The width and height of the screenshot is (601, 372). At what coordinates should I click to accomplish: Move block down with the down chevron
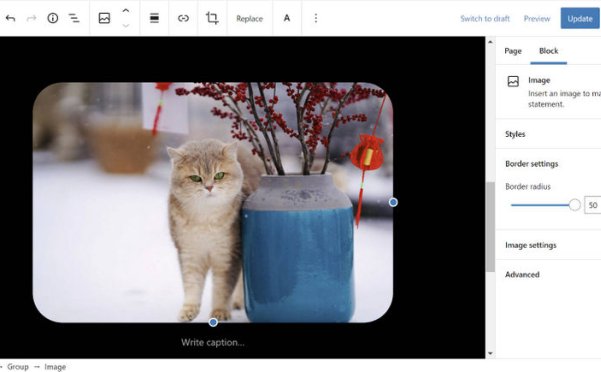(126, 26)
